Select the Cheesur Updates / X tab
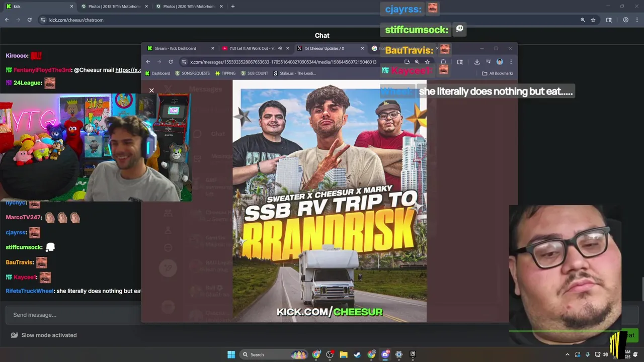Screen dimensions: 644x362 (330, 48)
